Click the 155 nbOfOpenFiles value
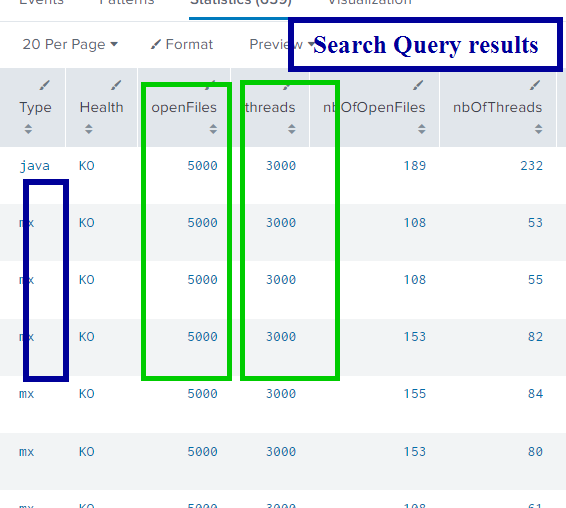This screenshot has width=566, height=508. [414, 394]
